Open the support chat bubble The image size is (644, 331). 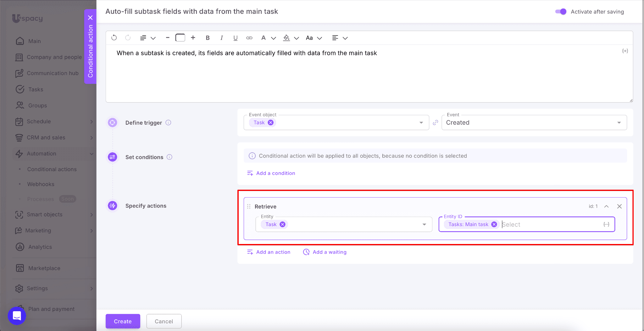point(17,316)
